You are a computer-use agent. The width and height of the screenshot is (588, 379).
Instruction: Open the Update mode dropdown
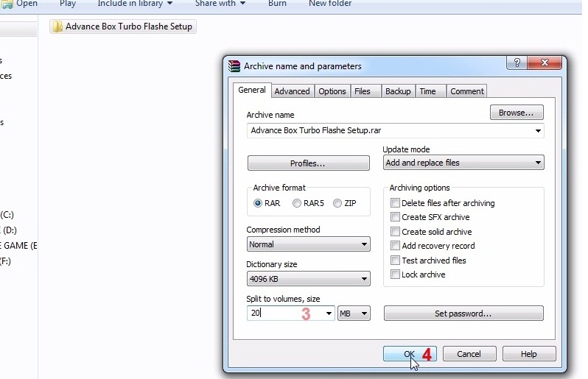[x=463, y=163]
